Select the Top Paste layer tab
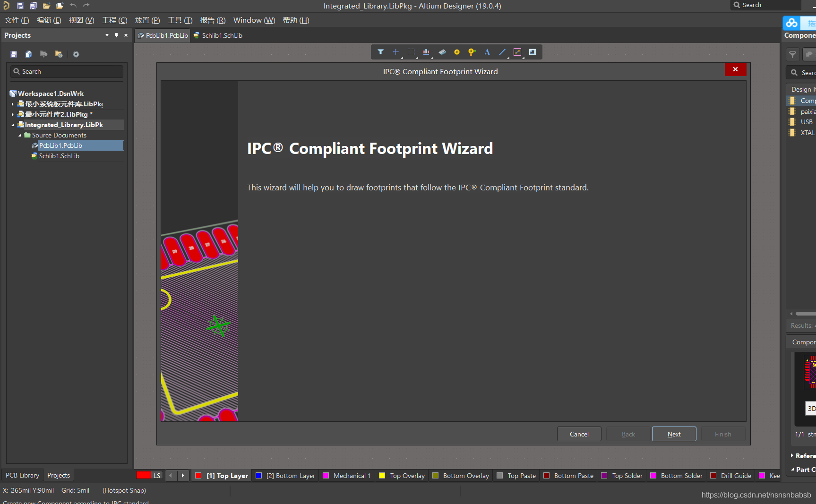 (516, 476)
